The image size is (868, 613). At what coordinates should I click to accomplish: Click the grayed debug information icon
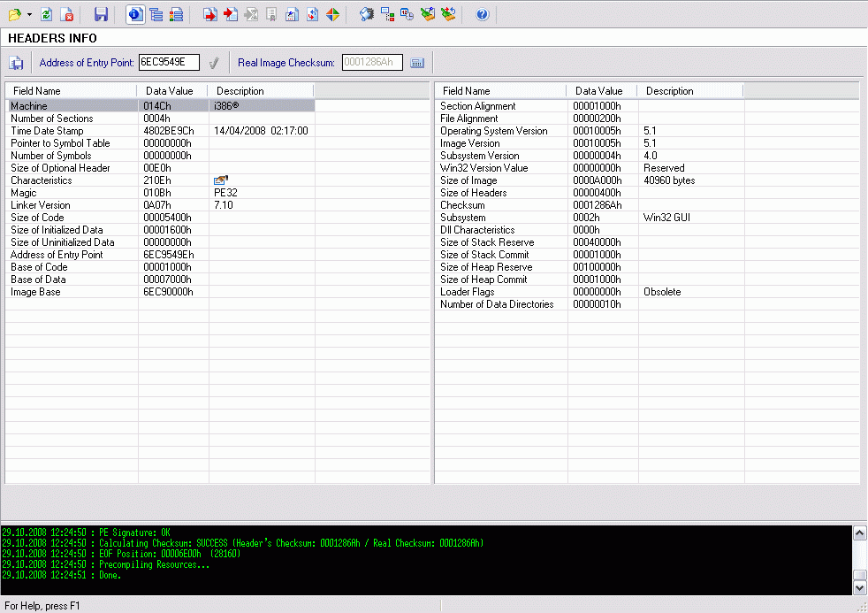point(251,15)
